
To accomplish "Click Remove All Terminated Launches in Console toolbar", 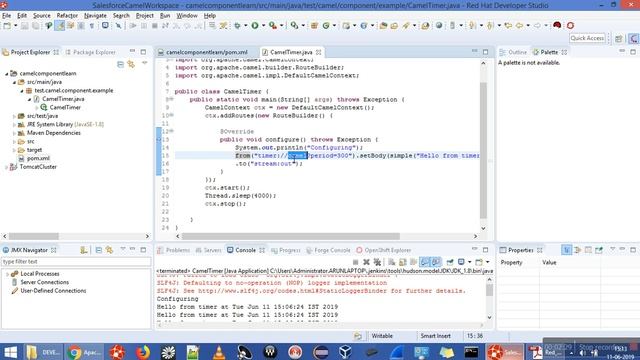I will click(x=378, y=262).
